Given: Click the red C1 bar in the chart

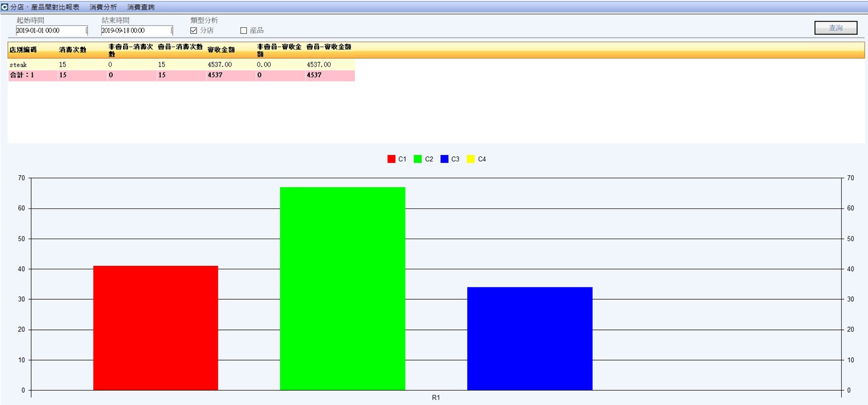Looking at the screenshot, I should point(156,328).
